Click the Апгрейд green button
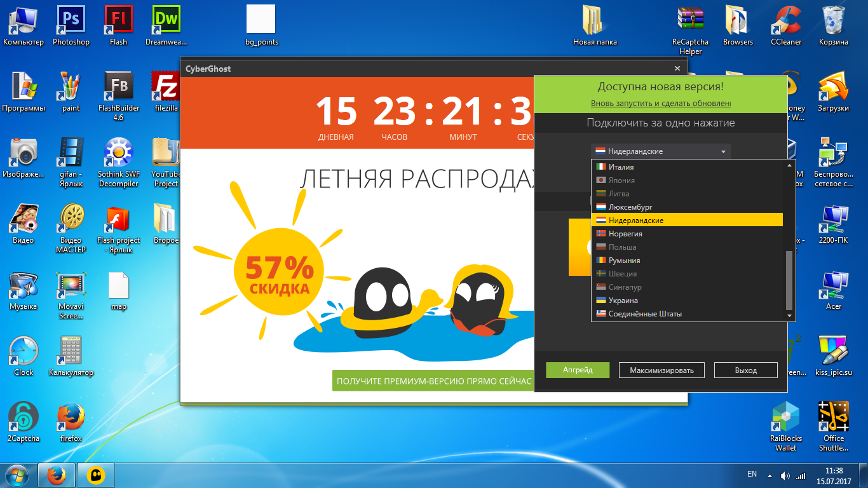This screenshot has width=868, height=488. (x=578, y=370)
